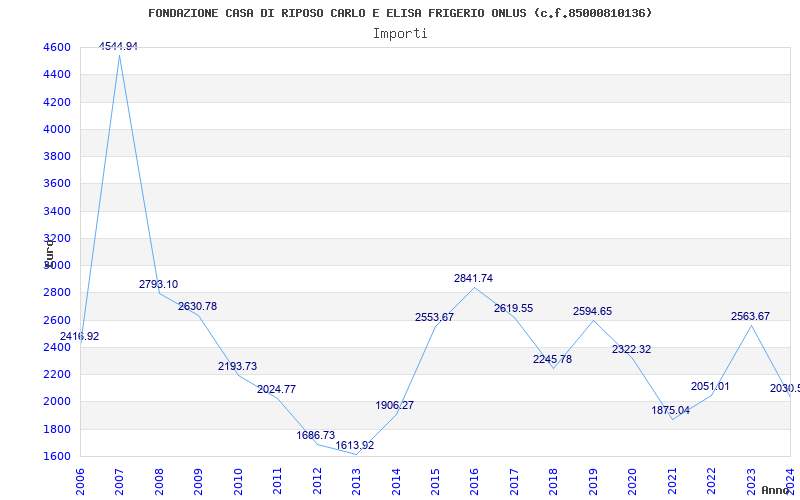Click x-axis year 2018
800x500 pixels.
[554, 482]
